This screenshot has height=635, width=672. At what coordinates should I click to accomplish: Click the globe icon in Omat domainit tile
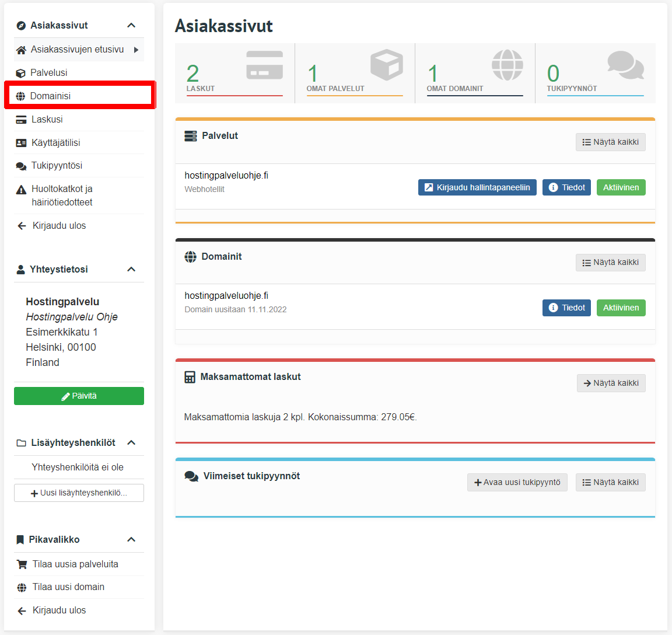pos(507,65)
